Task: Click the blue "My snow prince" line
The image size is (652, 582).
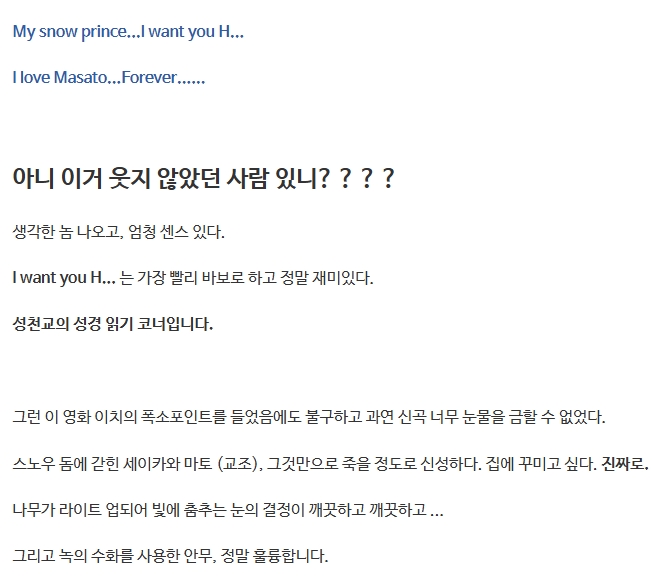Action: pyautogui.click(x=127, y=31)
